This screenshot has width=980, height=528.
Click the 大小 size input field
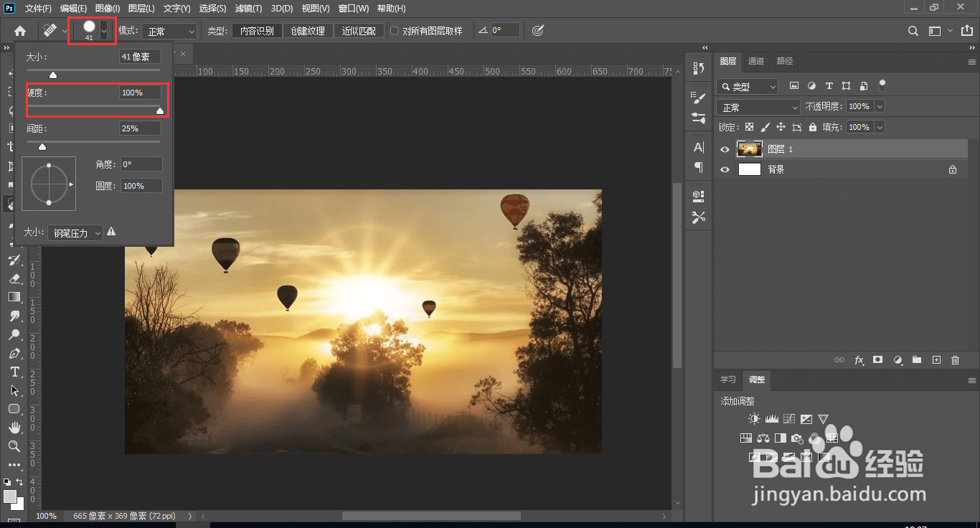pos(140,57)
